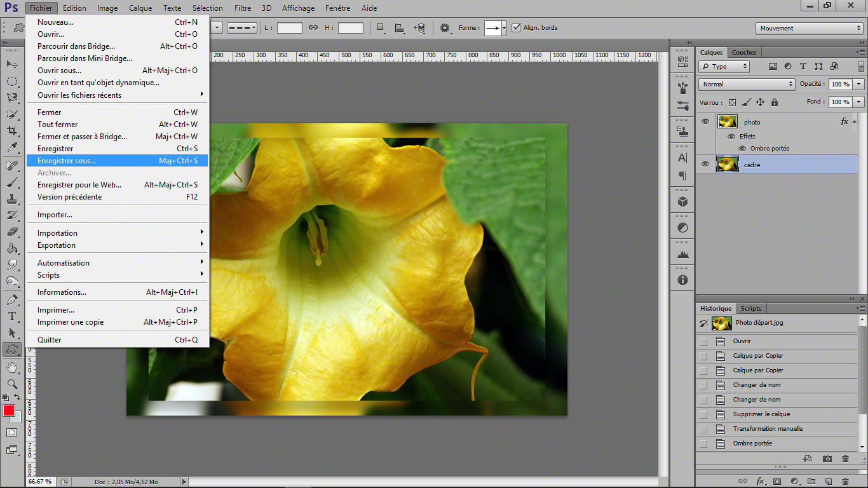The image size is (868, 488).
Task: Click the L width input field
Action: point(290,28)
